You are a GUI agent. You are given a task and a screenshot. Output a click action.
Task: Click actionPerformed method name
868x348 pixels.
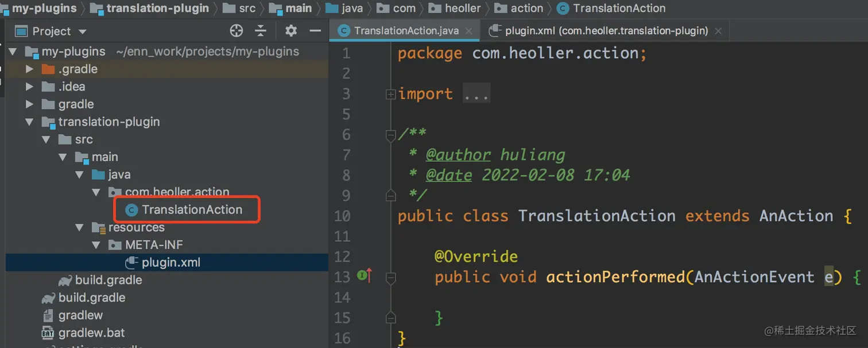click(x=615, y=277)
